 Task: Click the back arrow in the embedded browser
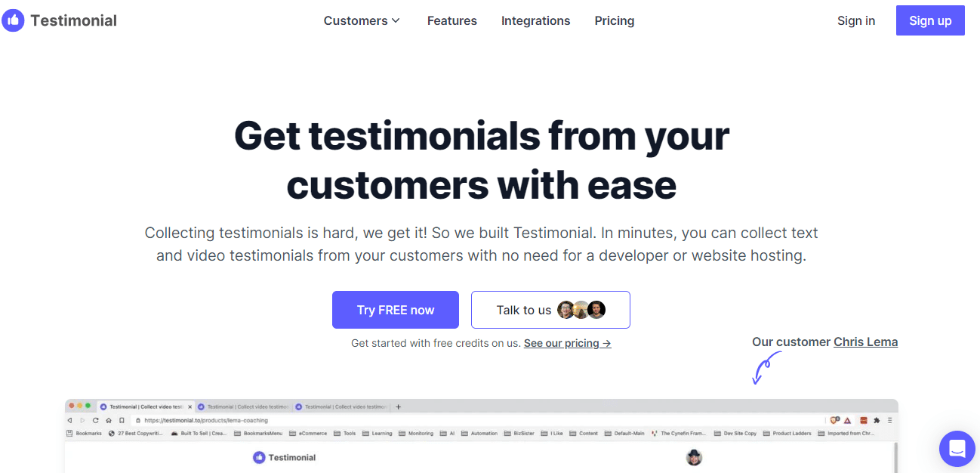click(69, 420)
